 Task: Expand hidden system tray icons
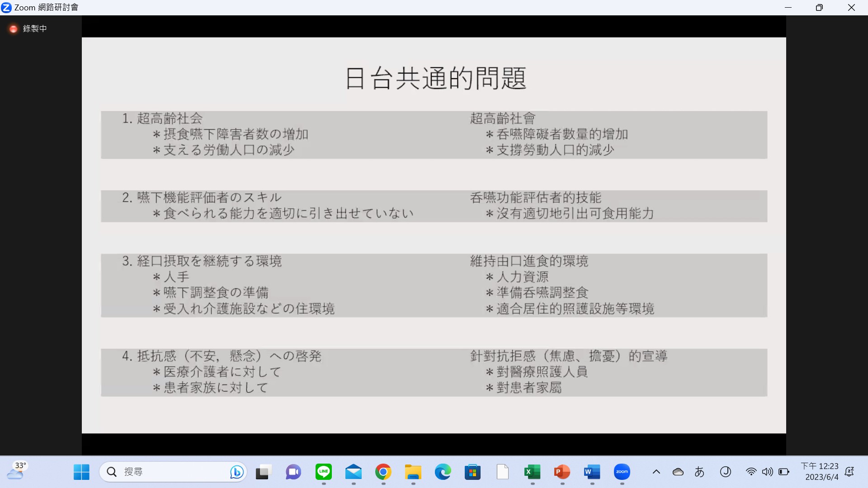656,472
